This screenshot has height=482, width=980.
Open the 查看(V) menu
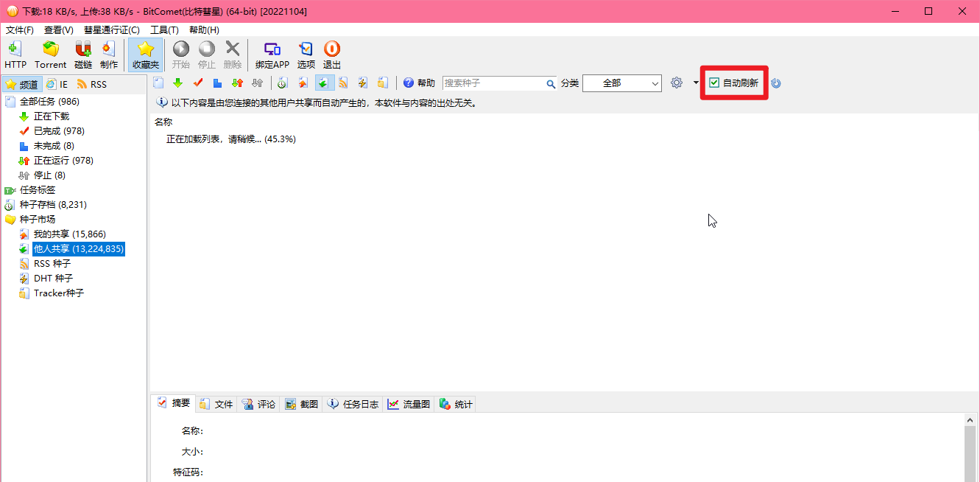click(x=59, y=30)
